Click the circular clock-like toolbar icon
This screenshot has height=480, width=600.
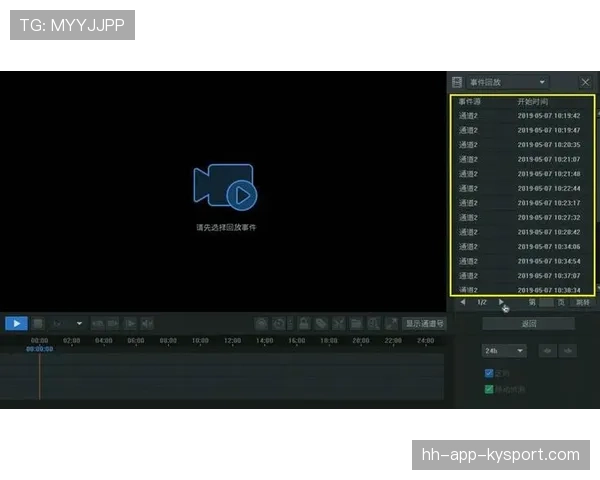(x=279, y=324)
